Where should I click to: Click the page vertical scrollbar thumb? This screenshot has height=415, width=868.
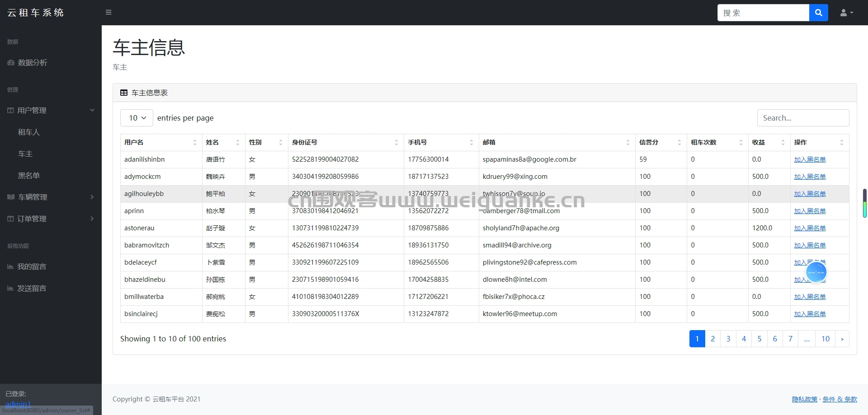[865, 203]
